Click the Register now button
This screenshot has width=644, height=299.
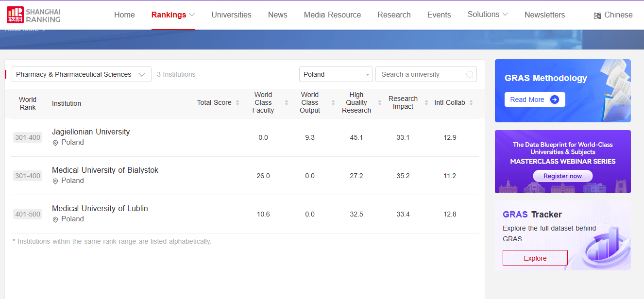[x=562, y=176]
